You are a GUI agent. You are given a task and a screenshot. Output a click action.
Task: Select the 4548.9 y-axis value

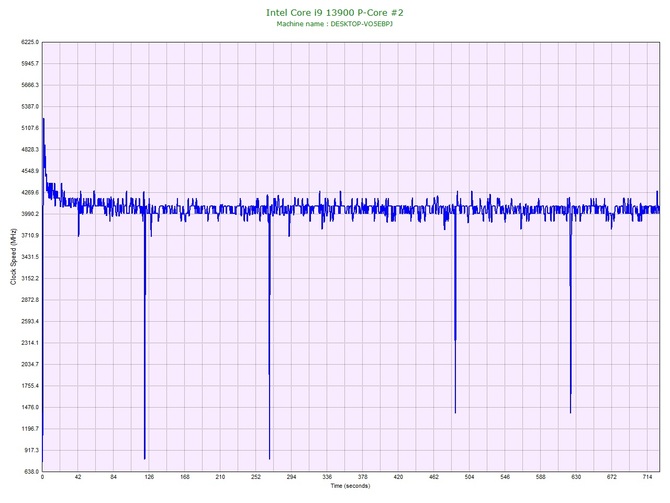[x=30, y=171]
